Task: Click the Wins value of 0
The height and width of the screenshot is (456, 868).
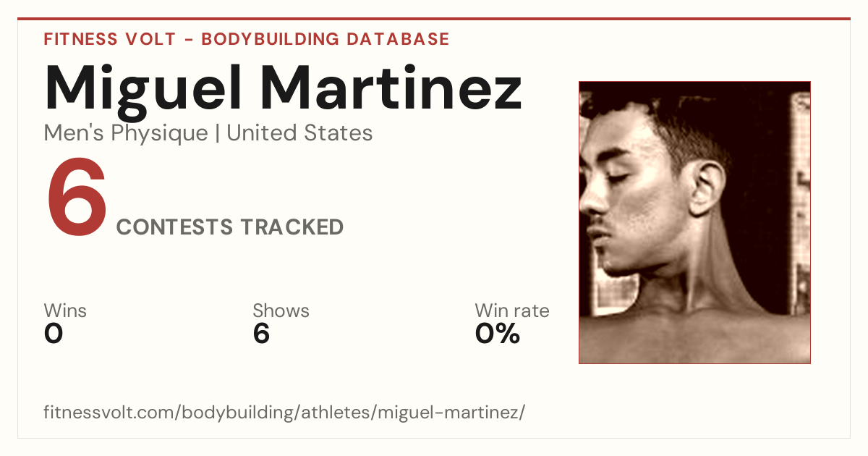Action: (x=54, y=334)
